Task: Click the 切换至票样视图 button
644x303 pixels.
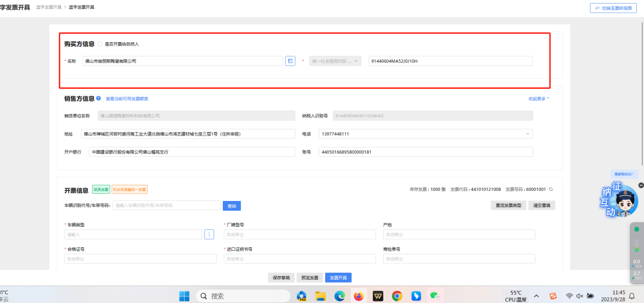Action: click(x=613, y=8)
